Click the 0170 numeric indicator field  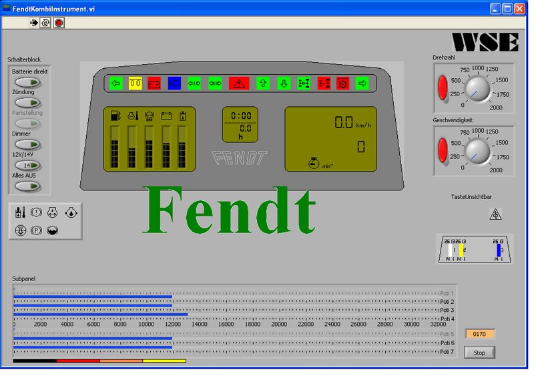(x=479, y=334)
